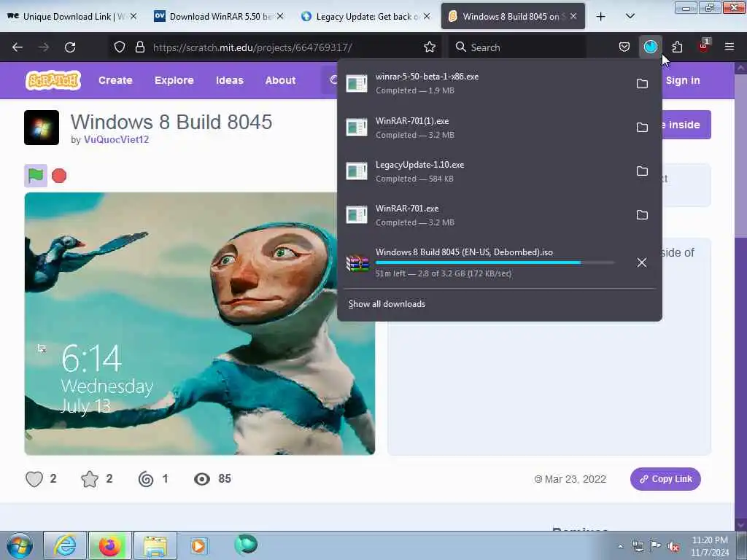Open the Firefox application menu
Screen dimensions: 747x560
tap(729, 47)
